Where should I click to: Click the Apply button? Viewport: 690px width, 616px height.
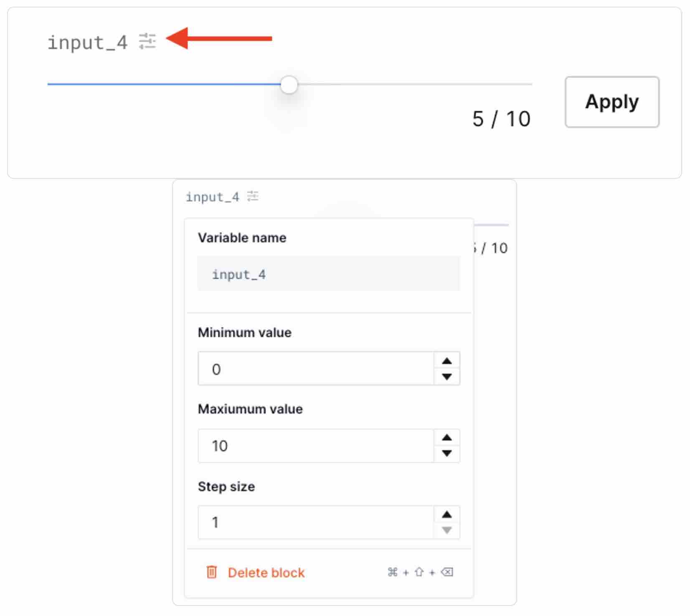(x=612, y=102)
